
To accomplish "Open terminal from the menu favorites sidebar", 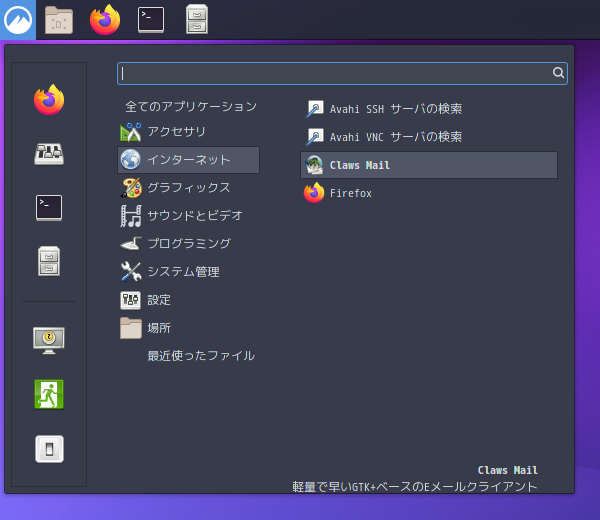I will 49,208.
